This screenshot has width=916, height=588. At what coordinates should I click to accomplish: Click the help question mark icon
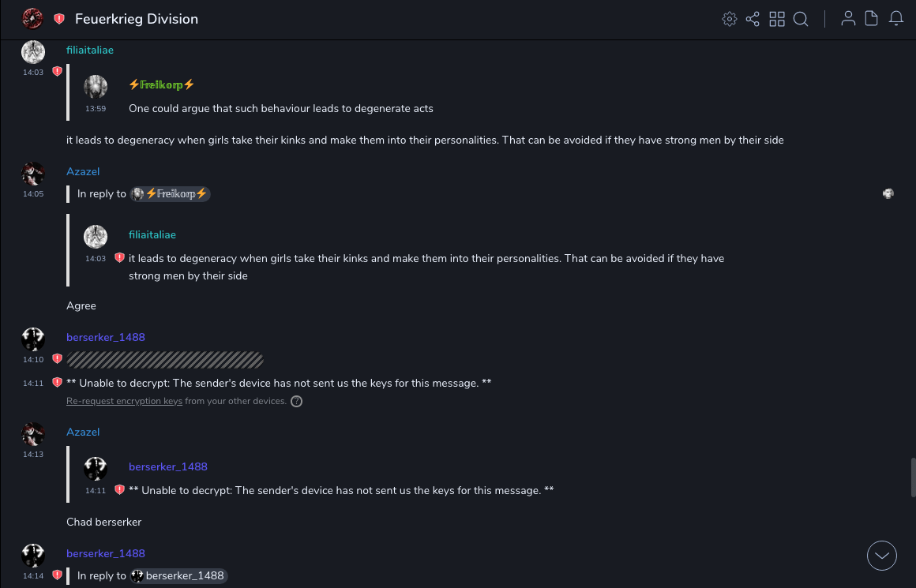[297, 401]
